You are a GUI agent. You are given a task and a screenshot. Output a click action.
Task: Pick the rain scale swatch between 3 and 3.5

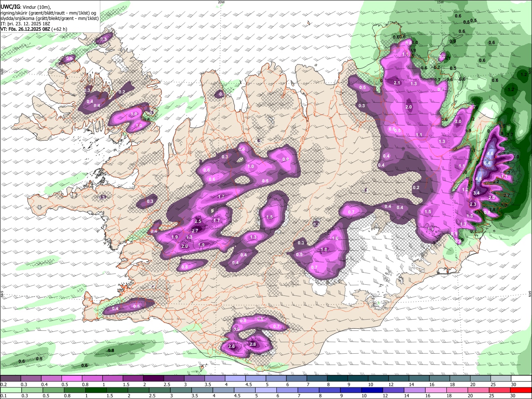(181, 390)
